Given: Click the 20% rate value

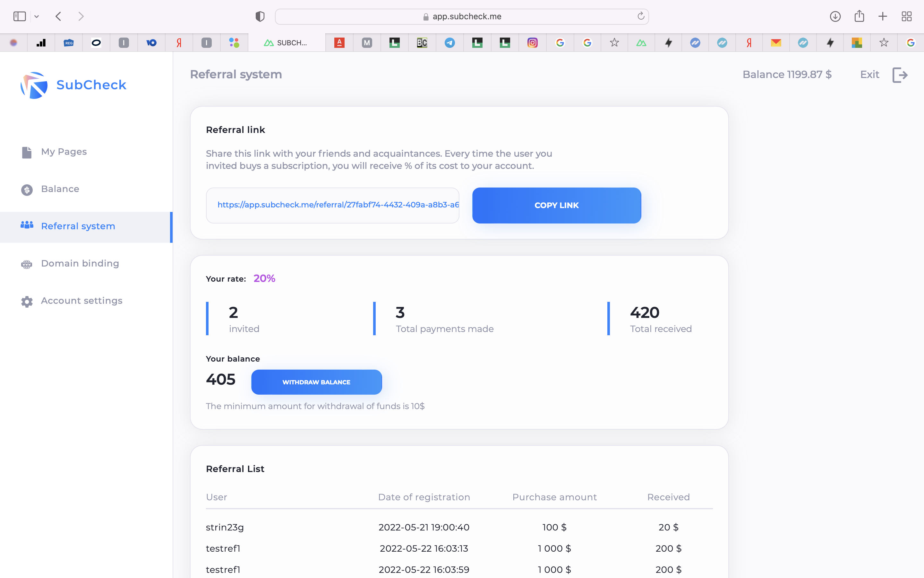Looking at the screenshot, I should (x=264, y=278).
